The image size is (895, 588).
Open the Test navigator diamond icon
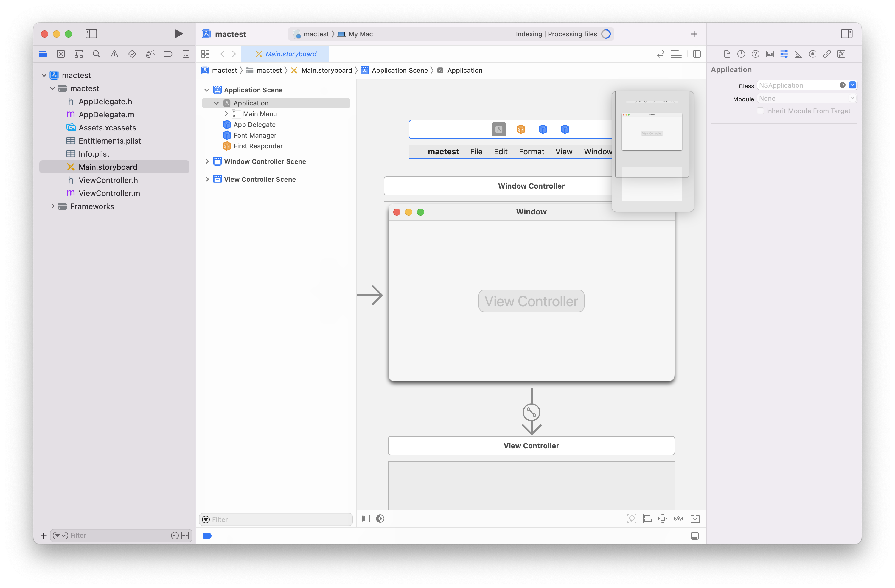click(132, 54)
